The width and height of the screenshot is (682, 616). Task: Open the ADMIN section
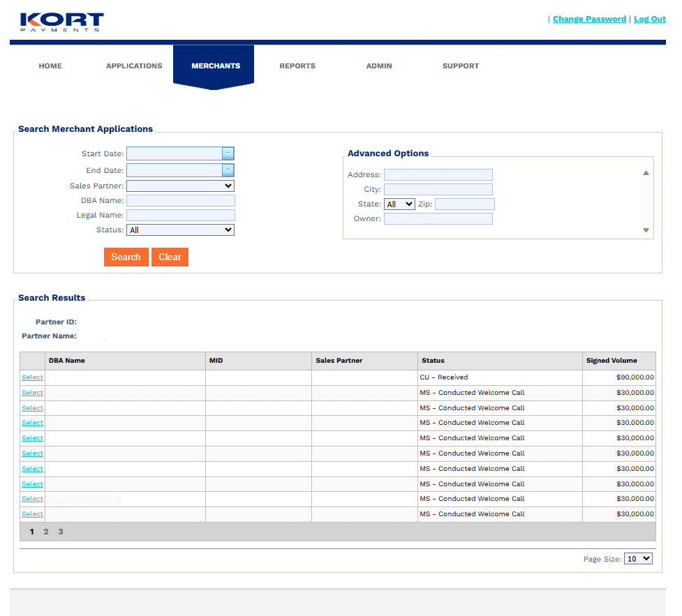click(379, 66)
